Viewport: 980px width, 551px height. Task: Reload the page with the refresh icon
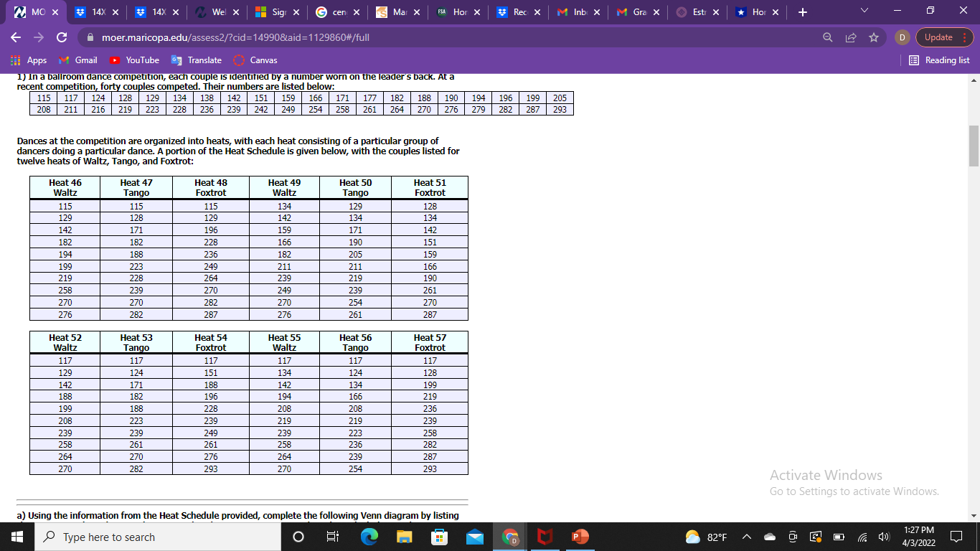(x=62, y=37)
